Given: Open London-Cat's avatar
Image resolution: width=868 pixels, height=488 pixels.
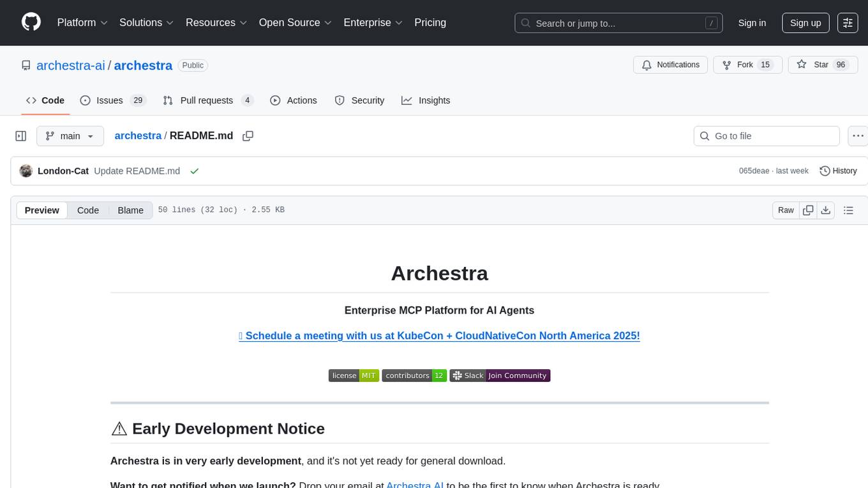Looking at the screenshot, I should click(x=26, y=171).
